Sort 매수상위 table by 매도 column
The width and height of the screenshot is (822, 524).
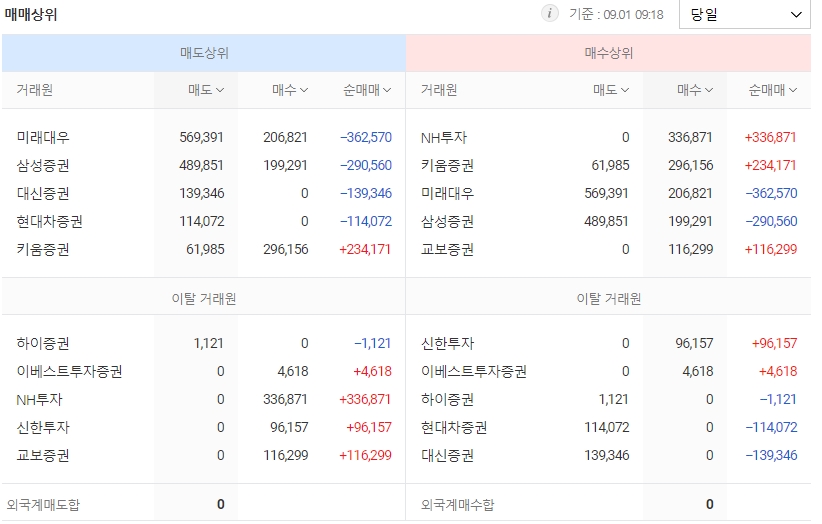(x=611, y=90)
